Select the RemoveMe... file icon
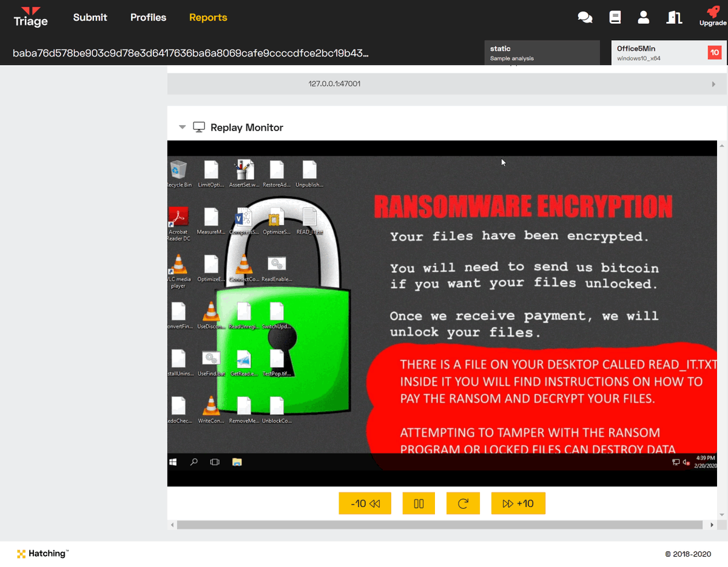Screen dimensions: 728x567 coord(244,410)
